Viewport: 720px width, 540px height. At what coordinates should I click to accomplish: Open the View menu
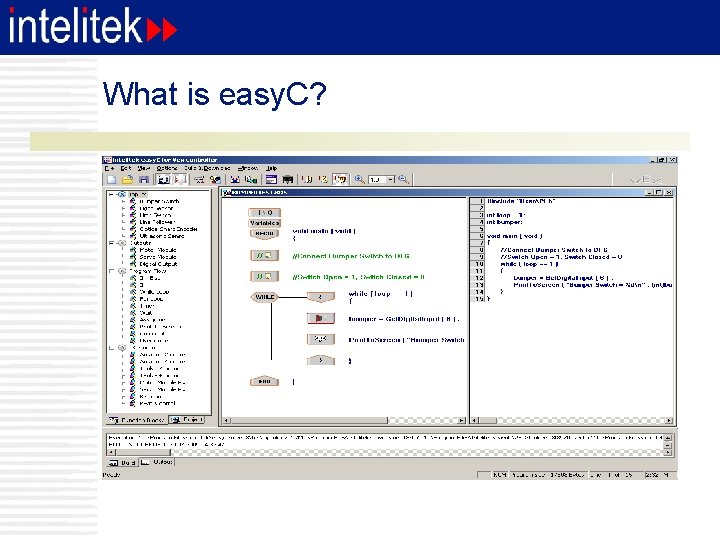pyautogui.click(x=144, y=169)
